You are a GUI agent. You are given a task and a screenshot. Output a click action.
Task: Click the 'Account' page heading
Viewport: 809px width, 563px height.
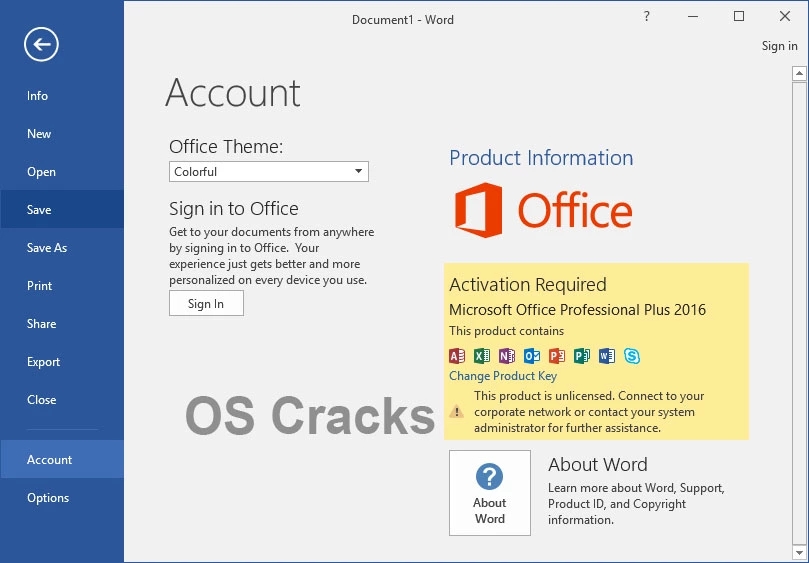(x=233, y=93)
